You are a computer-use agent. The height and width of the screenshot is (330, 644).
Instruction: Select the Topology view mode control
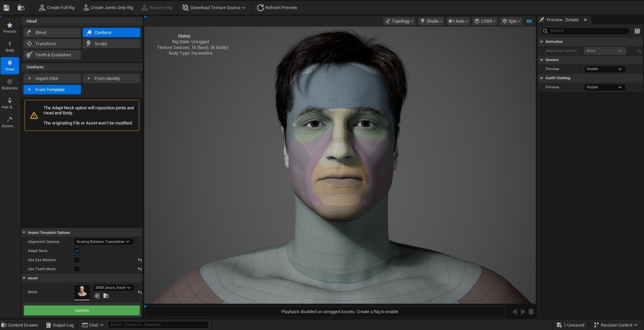tap(399, 21)
